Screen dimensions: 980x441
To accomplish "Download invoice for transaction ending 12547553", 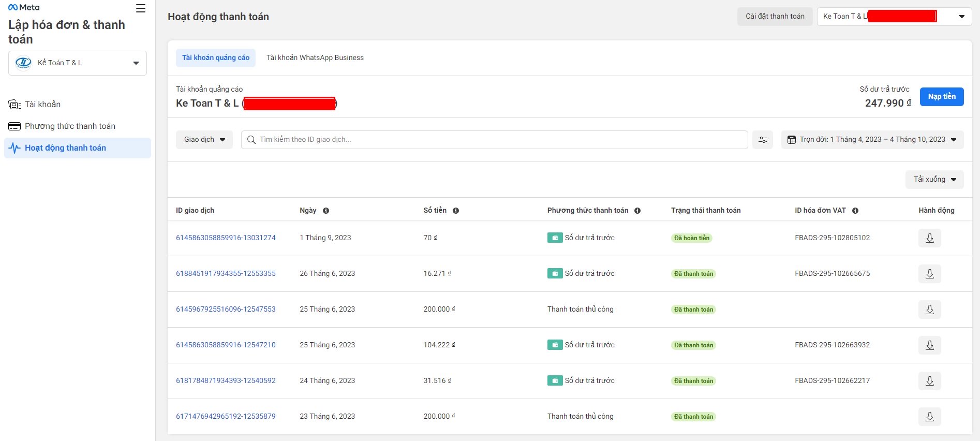I will (930, 310).
